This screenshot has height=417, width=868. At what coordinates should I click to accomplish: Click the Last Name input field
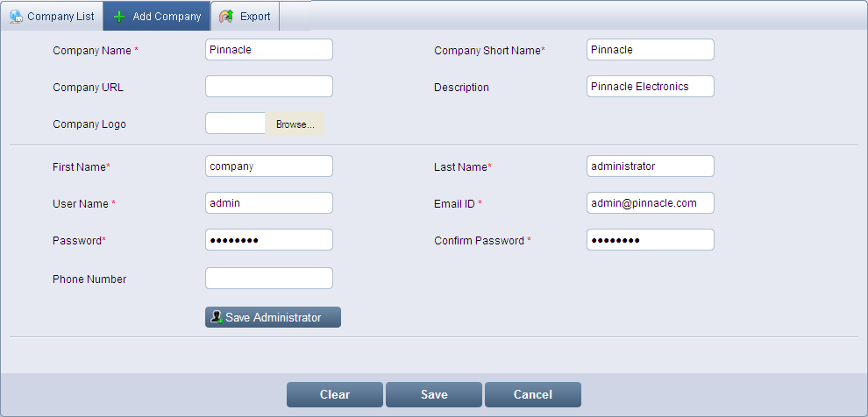pyautogui.click(x=651, y=166)
